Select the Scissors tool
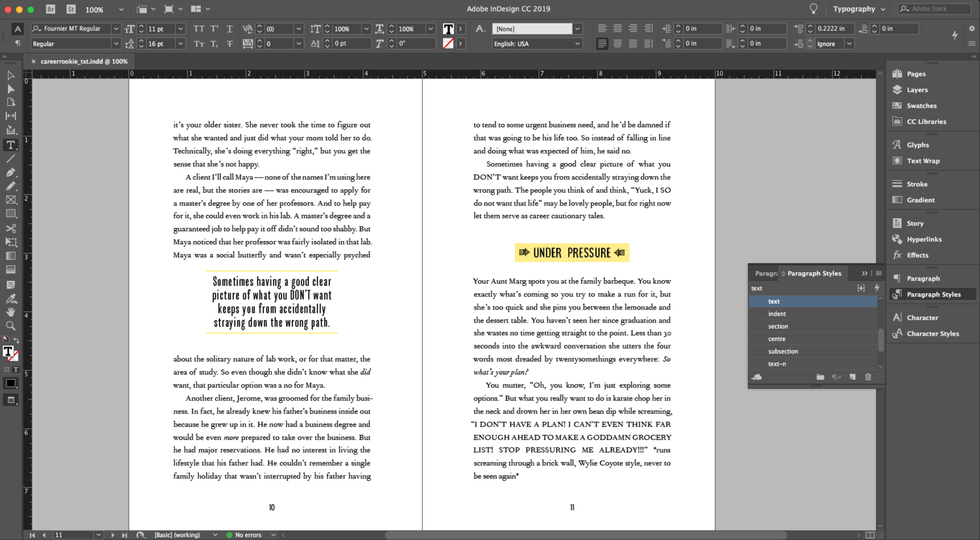 point(10,229)
